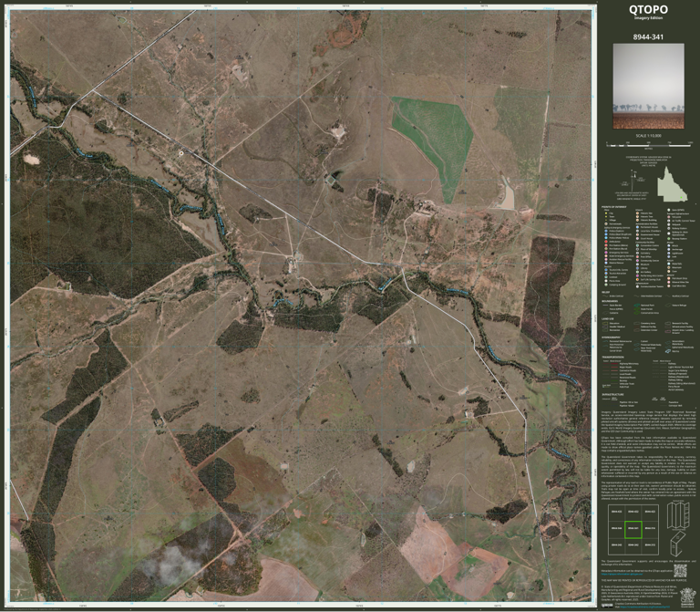Select the Post Office legend icon
The height and width of the screenshot is (612, 700).
[637, 257]
